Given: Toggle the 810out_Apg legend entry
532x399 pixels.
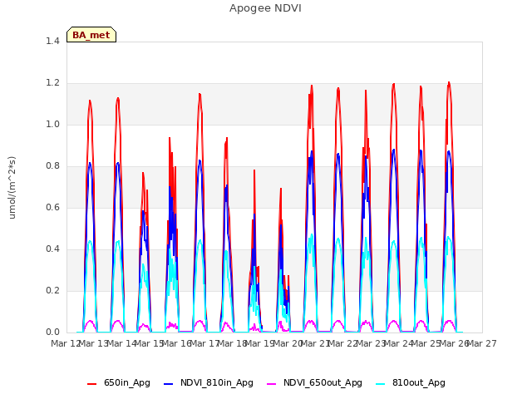Looking at the screenshot, I should [x=411, y=382].
